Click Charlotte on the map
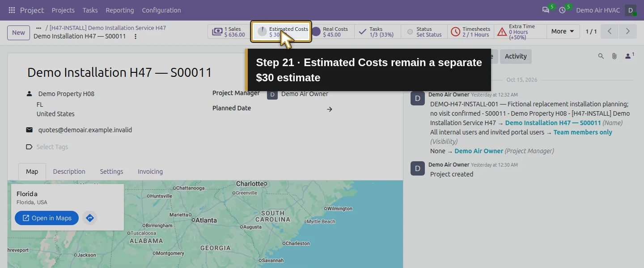 click(x=250, y=184)
